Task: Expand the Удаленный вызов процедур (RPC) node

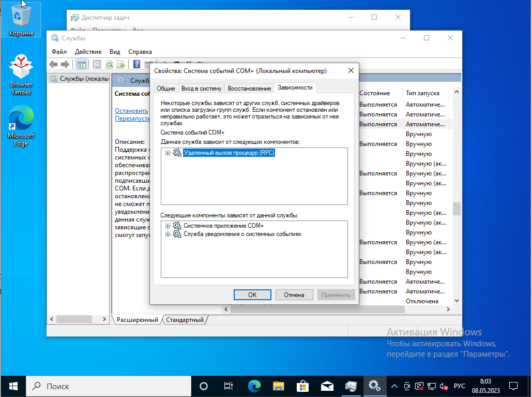Action: (x=168, y=153)
